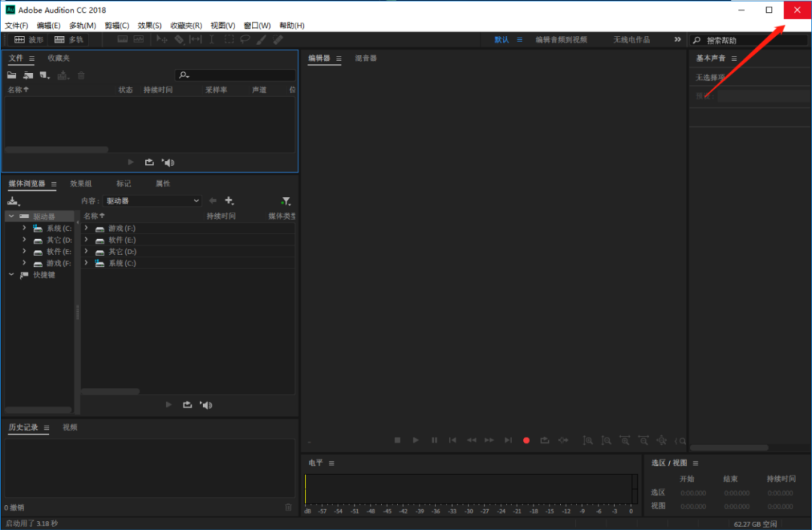Open the 效果(S) menu
This screenshot has height=530, width=812.
pyautogui.click(x=149, y=26)
